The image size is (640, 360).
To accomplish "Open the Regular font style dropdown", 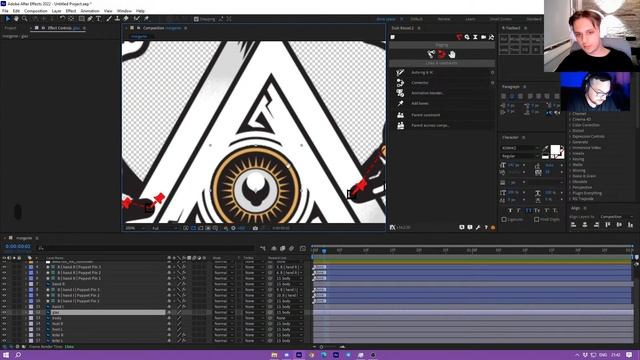I will pyautogui.click(x=520, y=156).
